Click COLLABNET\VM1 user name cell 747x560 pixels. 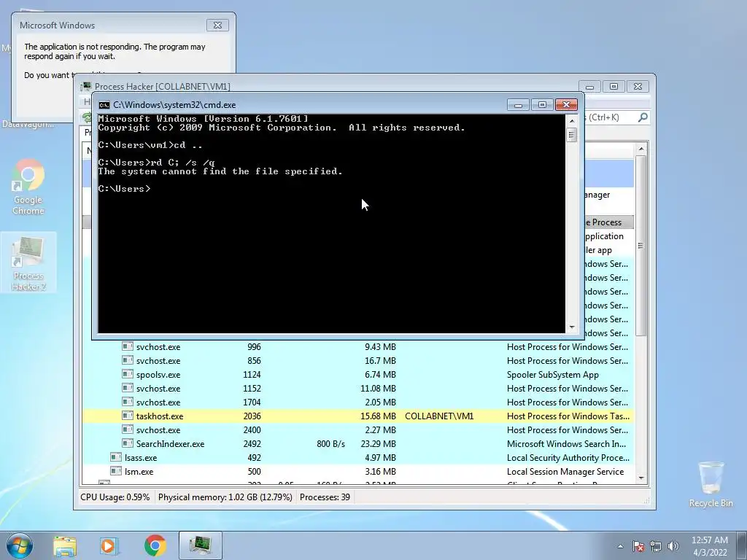pyautogui.click(x=439, y=416)
